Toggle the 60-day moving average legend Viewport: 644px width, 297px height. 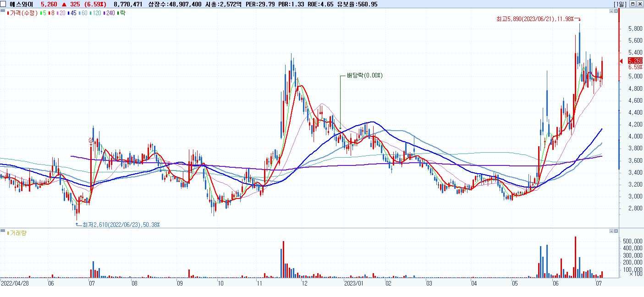pyautogui.click(x=83, y=13)
